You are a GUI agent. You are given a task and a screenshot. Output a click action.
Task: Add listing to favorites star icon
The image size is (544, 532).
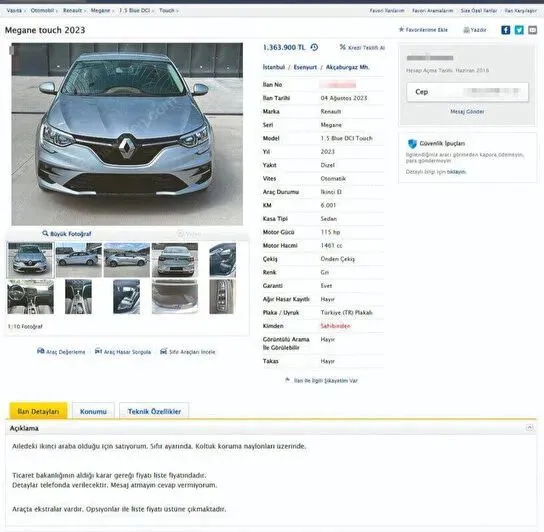401,29
